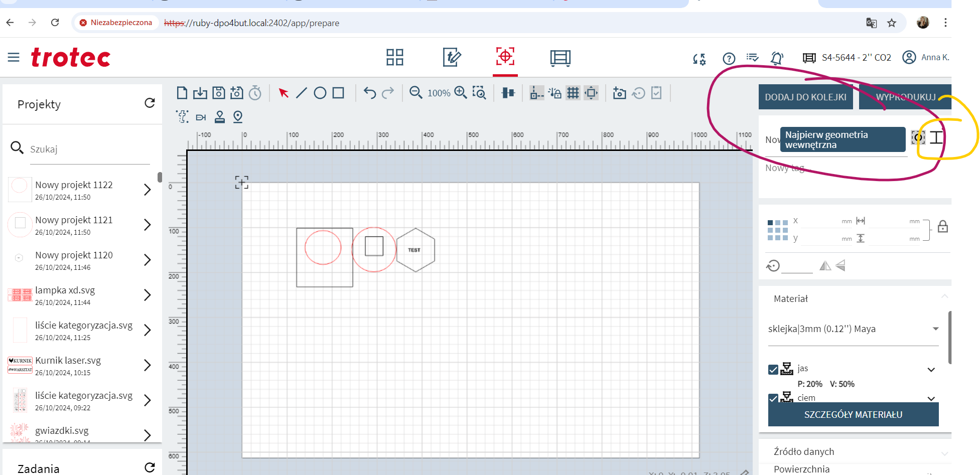Uncheck the jas material layer checkbox

coord(773,370)
